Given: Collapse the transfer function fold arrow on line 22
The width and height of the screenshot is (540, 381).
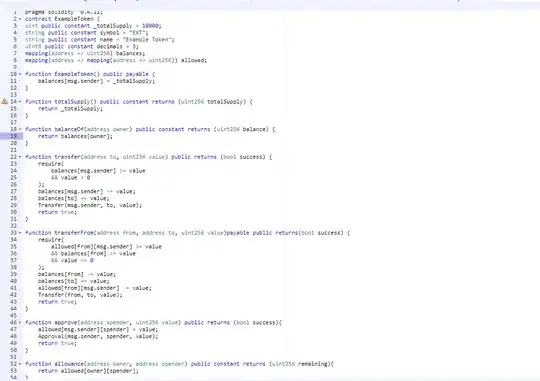Looking at the screenshot, I should (20, 157).
